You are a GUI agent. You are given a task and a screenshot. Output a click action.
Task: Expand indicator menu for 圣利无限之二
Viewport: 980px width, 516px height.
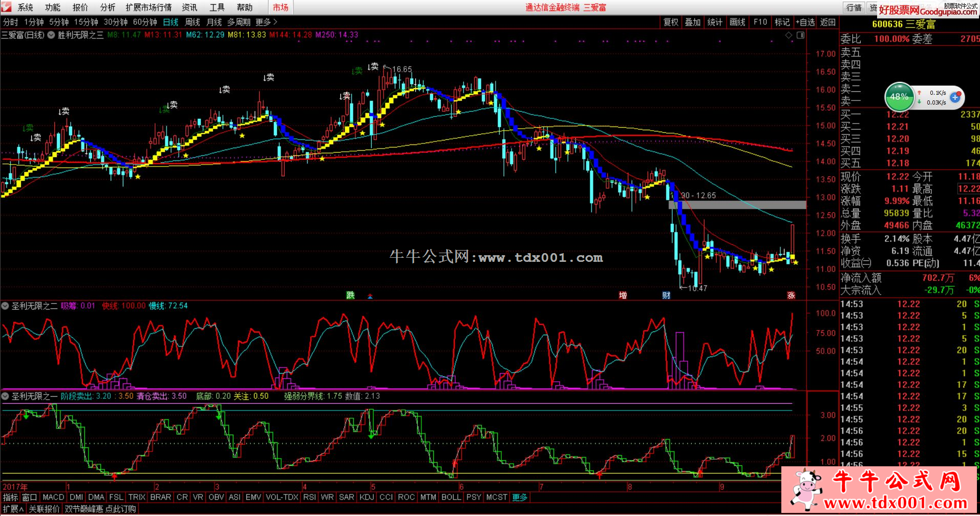pyautogui.click(x=5, y=306)
